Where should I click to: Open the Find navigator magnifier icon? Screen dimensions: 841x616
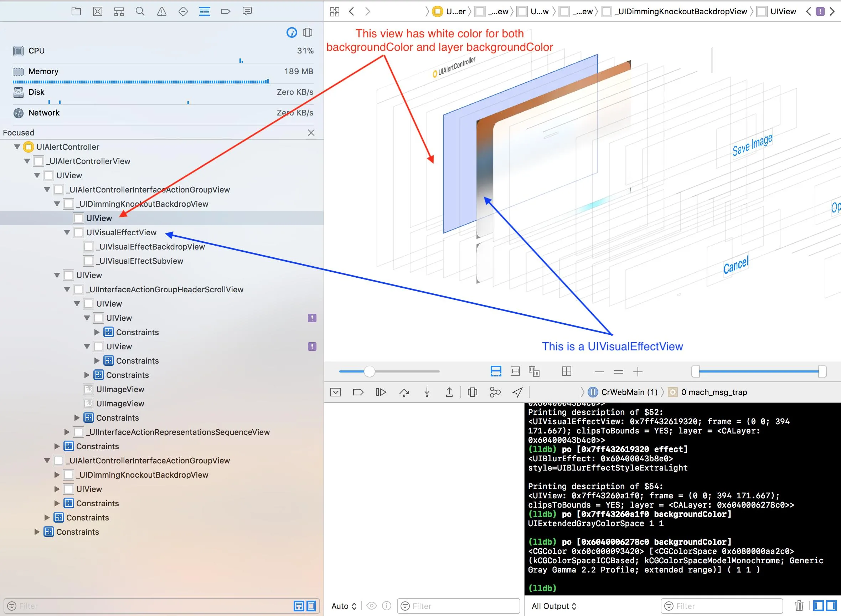[140, 11]
